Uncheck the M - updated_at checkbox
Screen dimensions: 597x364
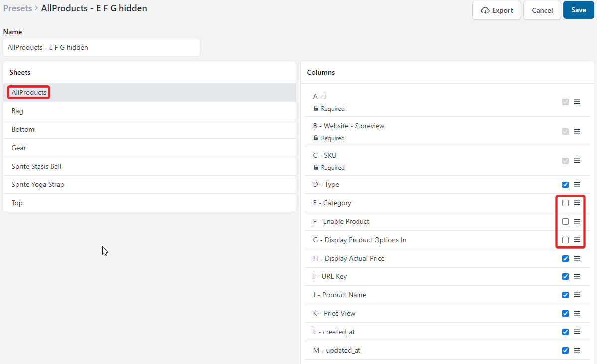click(566, 350)
